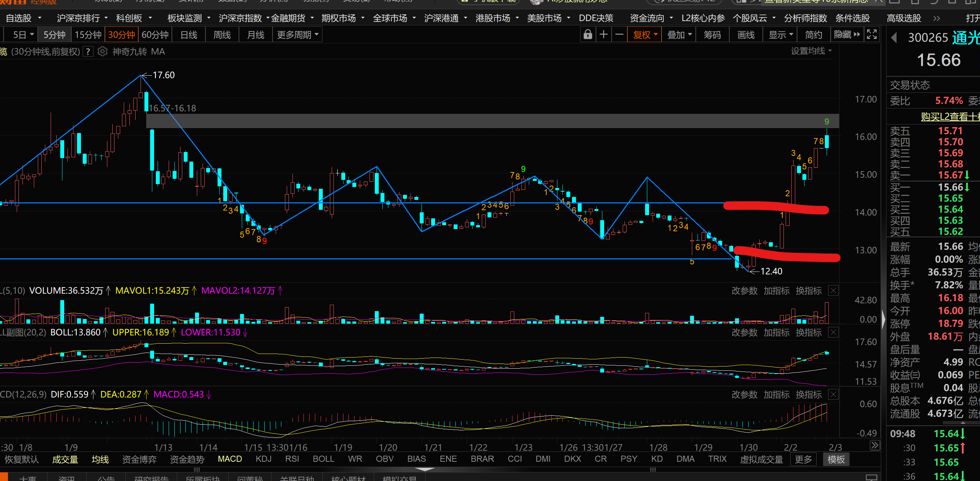Image resolution: width=980 pixels, height=481 pixels.
Task: Enter fullscreen chart via expand arrows icon
Action: (x=872, y=35)
